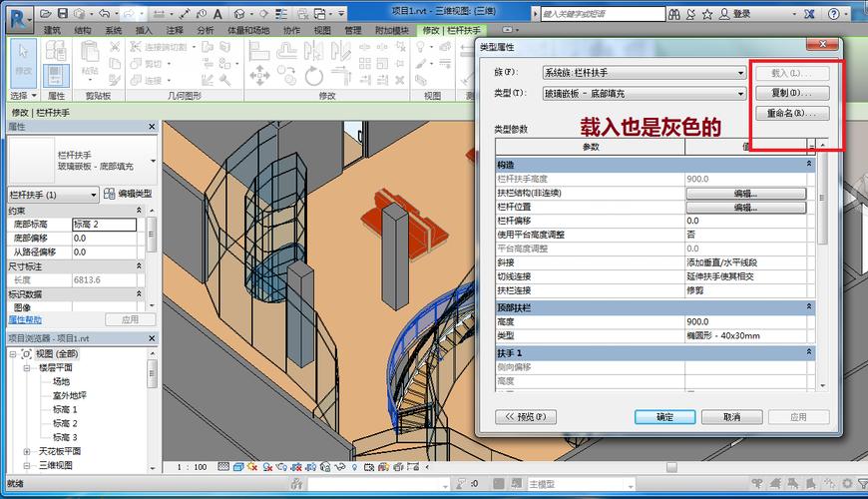Image resolution: width=868 pixels, height=499 pixels.
Task: Click 编辑类型 in properties panel
Action: pyautogui.click(x=128, y=194)
